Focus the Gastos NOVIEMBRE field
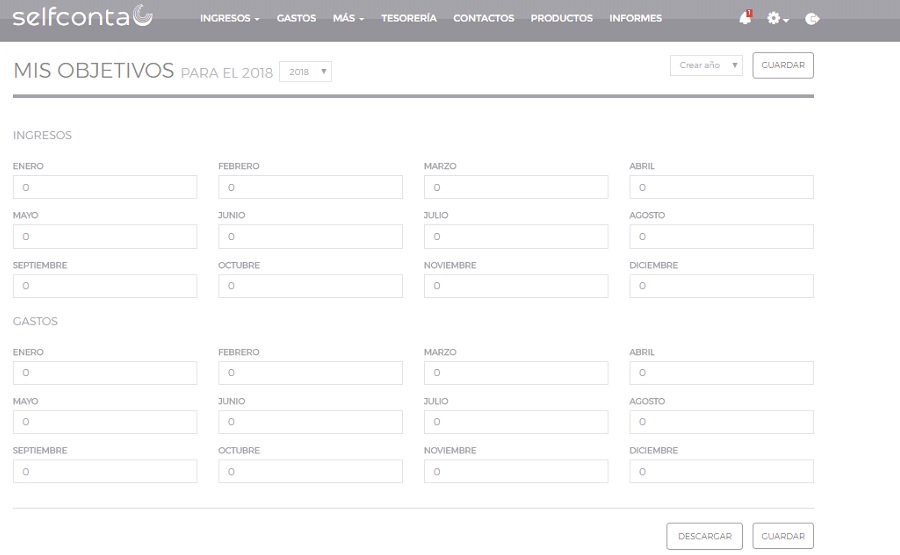Image resolution: width=900 pixels, height=555 pixels. pyautogui.click(x=516, y=471)
